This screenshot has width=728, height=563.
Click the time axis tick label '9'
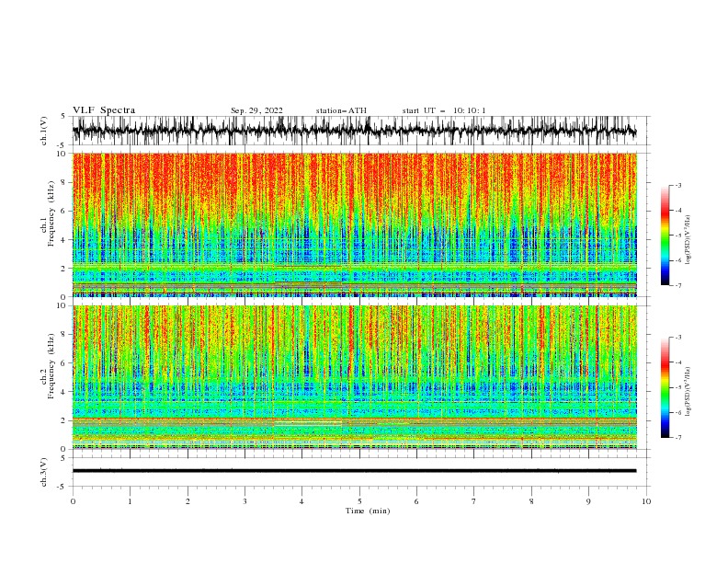588,501
